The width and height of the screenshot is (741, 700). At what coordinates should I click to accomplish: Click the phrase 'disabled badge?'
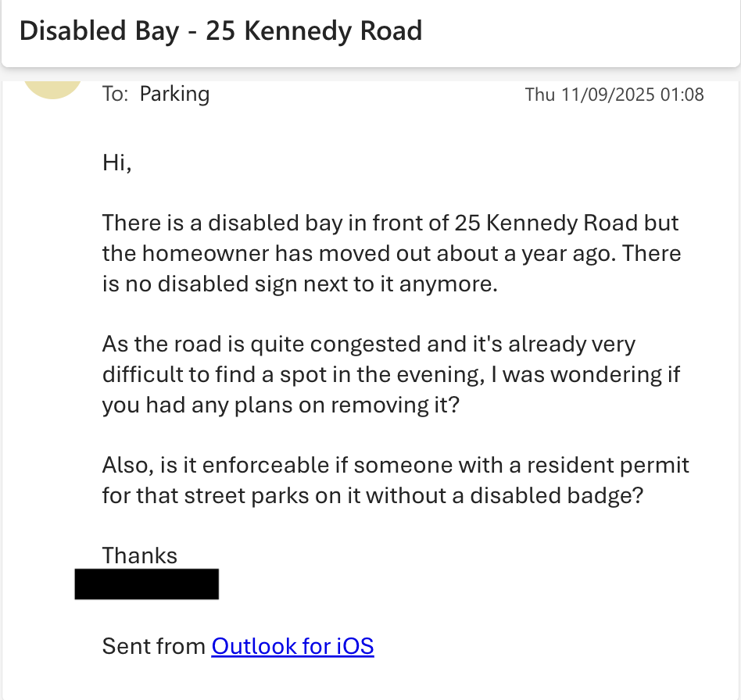tap(557, 495)
